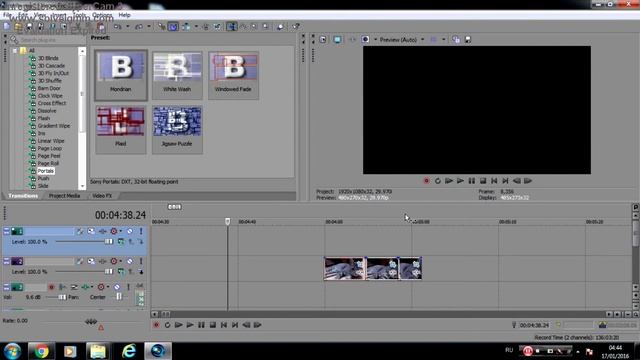Select the Portals transition in list

45,171
